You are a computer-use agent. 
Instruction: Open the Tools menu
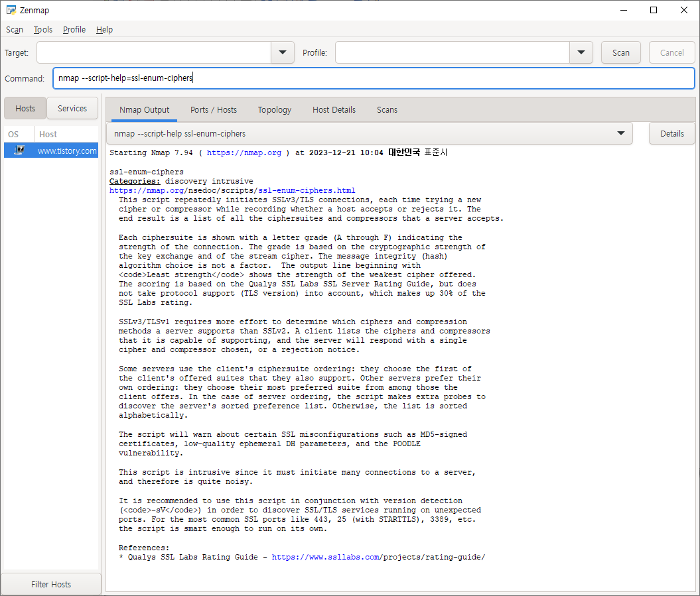point(43,29)
